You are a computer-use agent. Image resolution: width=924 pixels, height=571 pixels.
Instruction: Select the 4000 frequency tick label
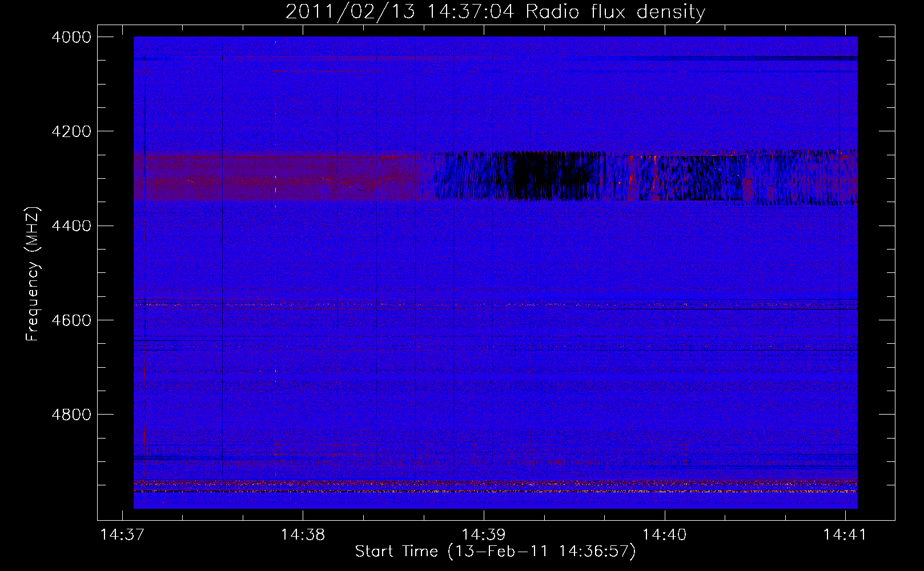71,37
